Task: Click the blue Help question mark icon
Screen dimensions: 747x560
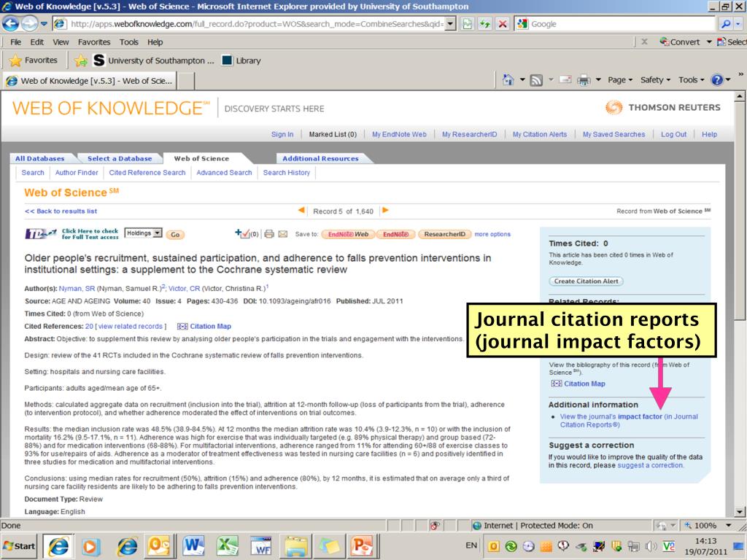Action: click(x=717, y=80)
